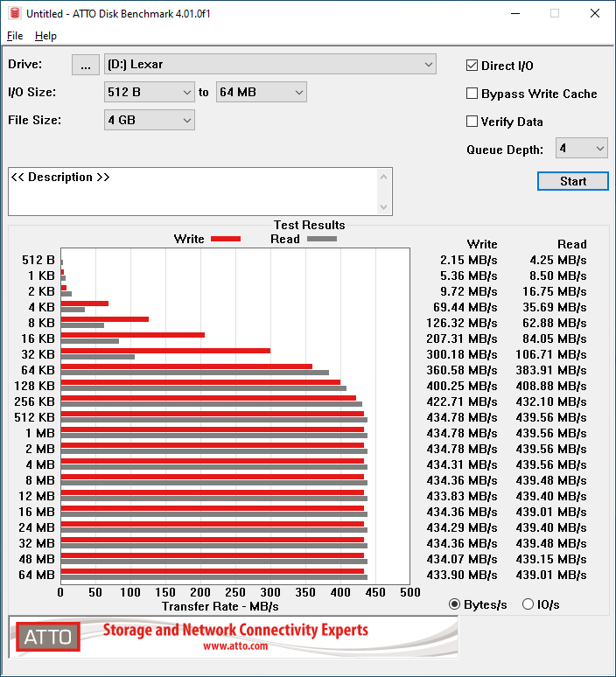Click the ATTO logo in the banner
This screenshot has width=616, height=677.
click(x=48, y=637)
